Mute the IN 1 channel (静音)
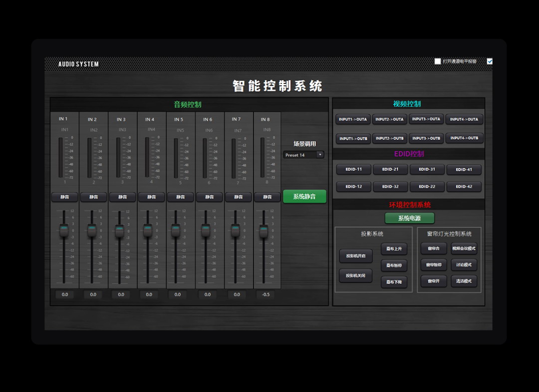 [x=65, y=197]
